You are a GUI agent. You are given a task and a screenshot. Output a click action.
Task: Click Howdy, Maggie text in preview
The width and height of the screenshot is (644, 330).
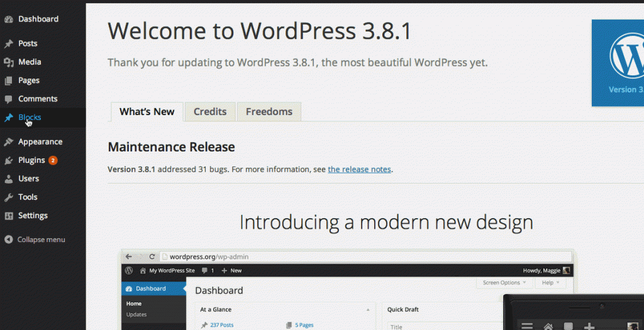541,270
